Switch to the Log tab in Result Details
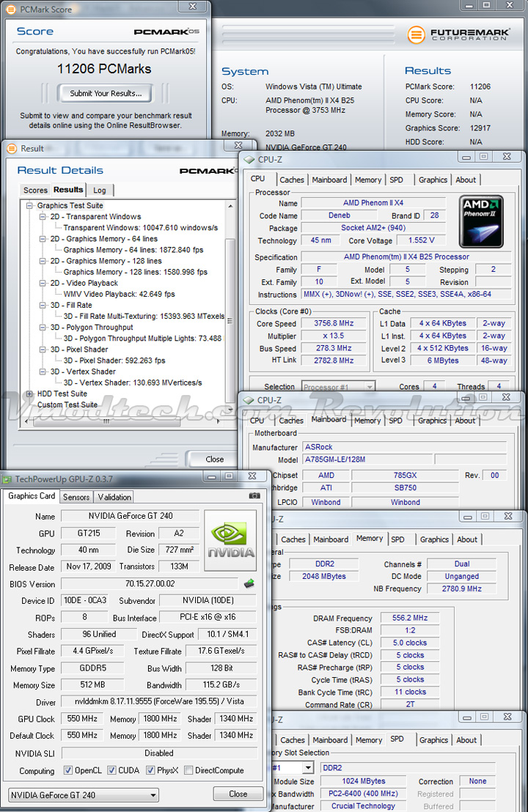This screenshot has height=812, width=528. click(x=100, y=190)
